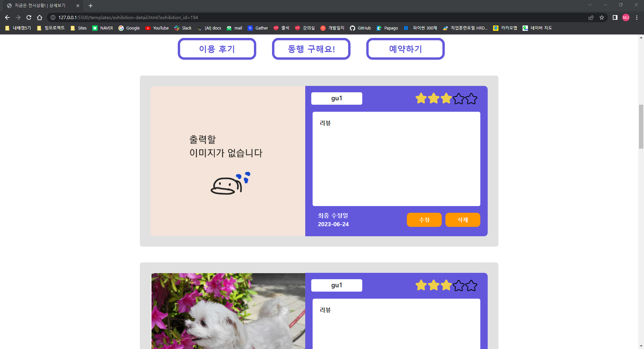This screenshot has width=644, height=349.
Task: Open the white dog photo thumbnail
Action: point(228,311)
